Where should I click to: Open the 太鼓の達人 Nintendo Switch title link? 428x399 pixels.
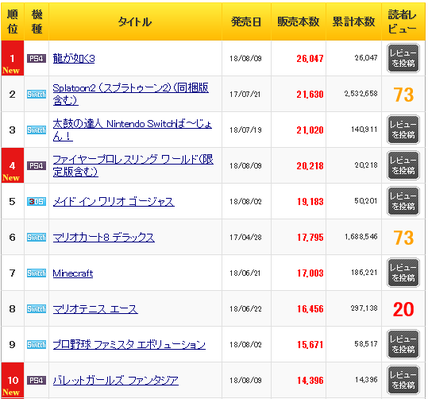[x=132, y=130]
